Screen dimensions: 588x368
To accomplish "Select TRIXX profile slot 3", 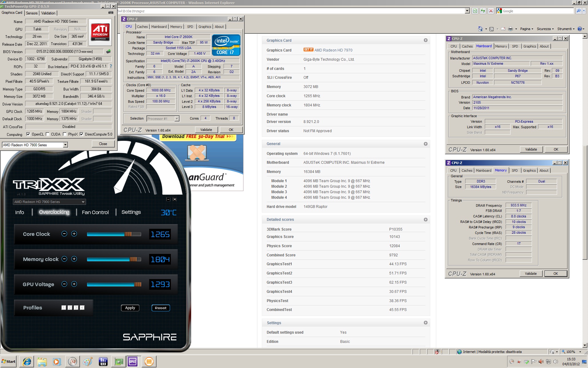I will 76,308.
